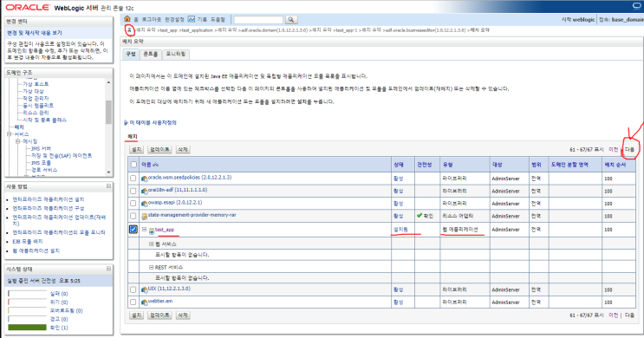Select 배치 in the domain structure tree

click(x=19, y=127)
